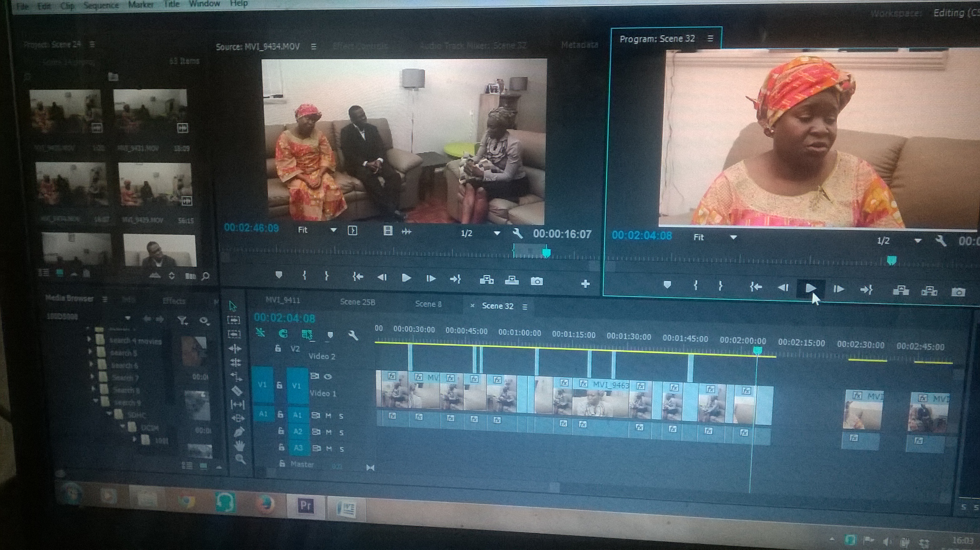Select the Zoom tool in tools panel

[240, 459]
